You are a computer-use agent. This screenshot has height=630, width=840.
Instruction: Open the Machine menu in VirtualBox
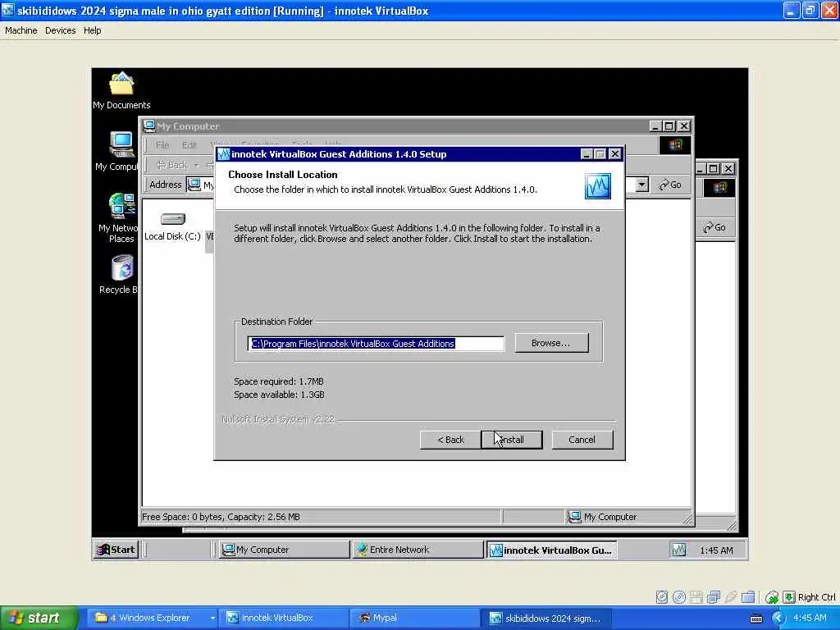click(21, 30)
